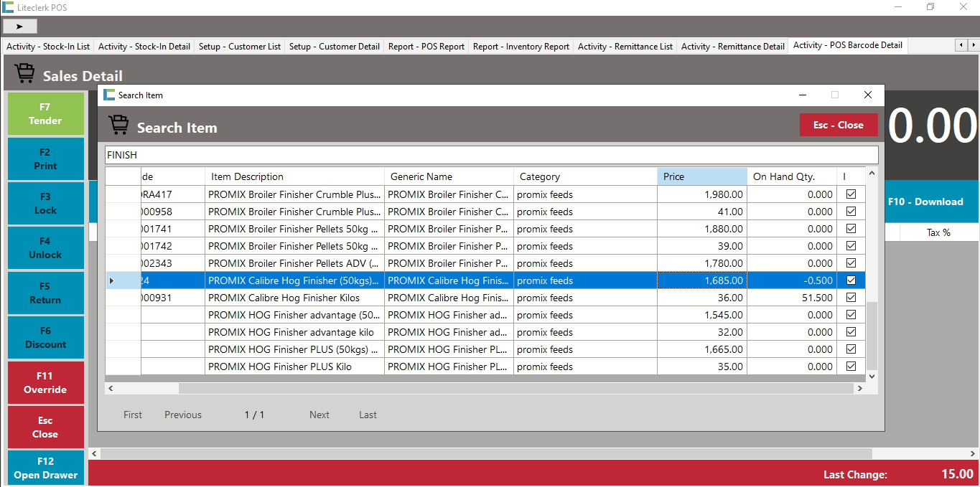
Task: Go to the Last page link
Action: [x=368, y=415]
